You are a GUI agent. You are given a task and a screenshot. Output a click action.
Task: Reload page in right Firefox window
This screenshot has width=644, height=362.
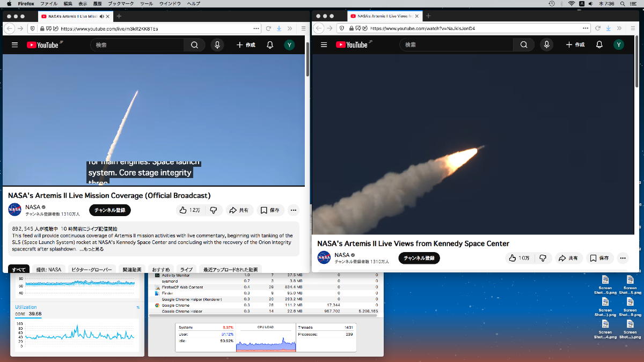click(597, 28)
